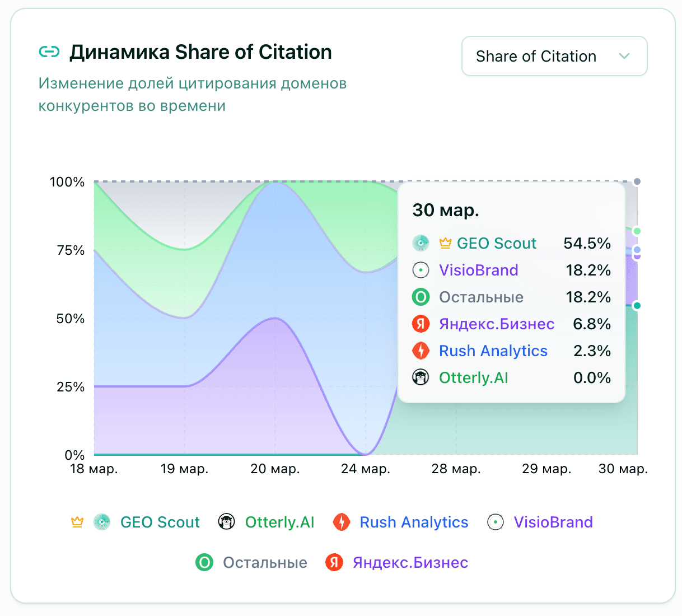The image size is (682, 616).
Task: Select the Остальные green ring icon
Action: click(204, 562)
